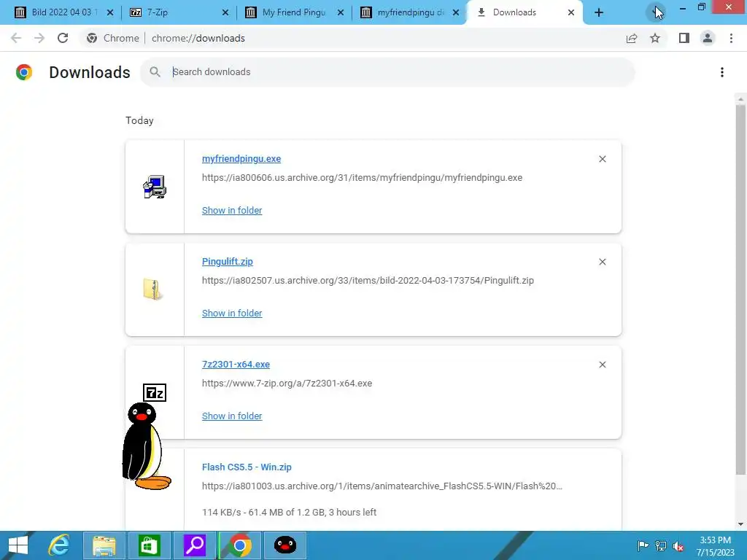Remove myfriendpingu.exe from the list
This screenshot has width=747, height=560.
tap(602, 159)
